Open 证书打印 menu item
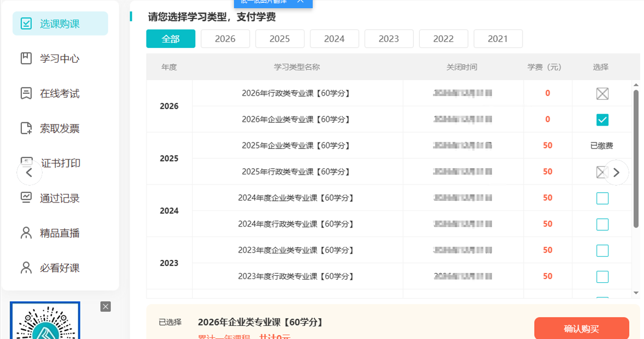 click(x=60, y=163)
